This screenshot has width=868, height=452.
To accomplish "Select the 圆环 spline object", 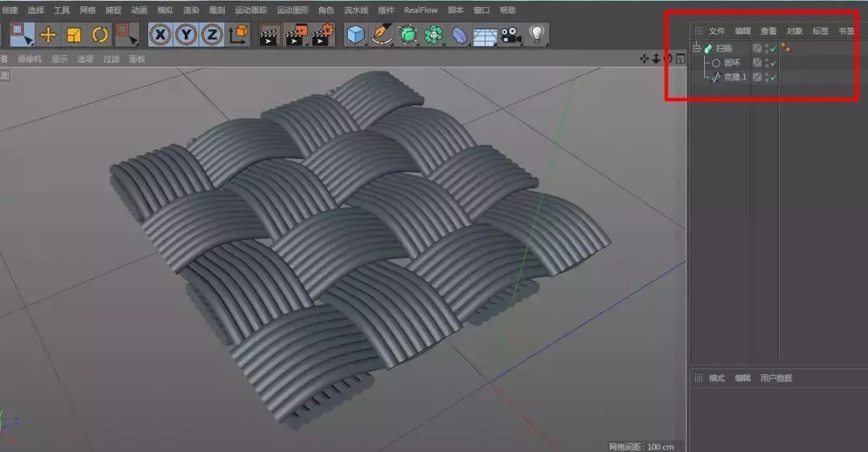I will [x=731, y=63].
